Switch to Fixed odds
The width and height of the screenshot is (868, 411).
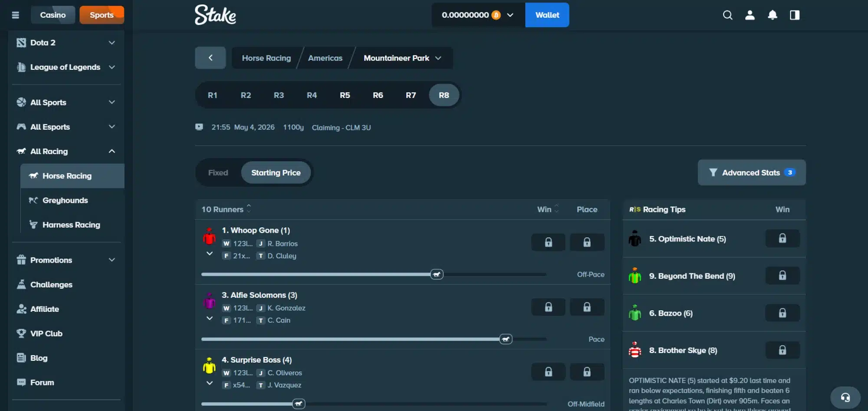218,172
